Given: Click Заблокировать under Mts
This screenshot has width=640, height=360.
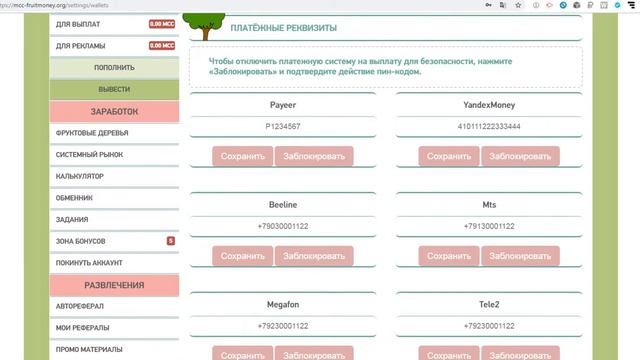Looking at the screenshot, I should (x=520, y=256).
